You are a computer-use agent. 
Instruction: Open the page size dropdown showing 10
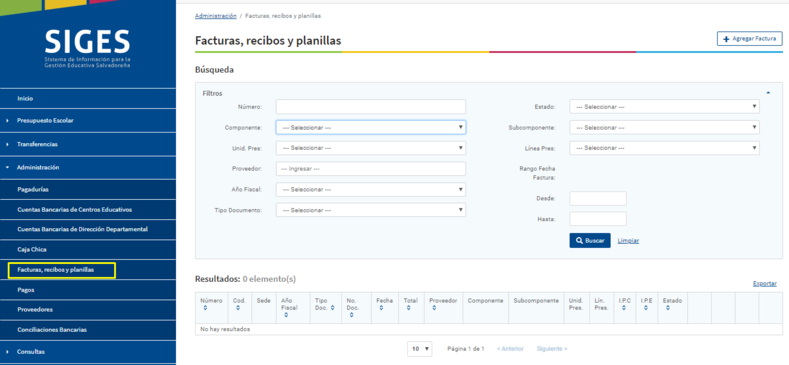(x=420, y=348)
